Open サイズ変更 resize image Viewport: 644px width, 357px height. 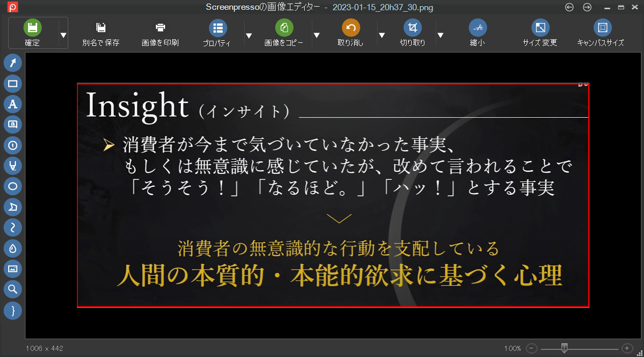540,33
